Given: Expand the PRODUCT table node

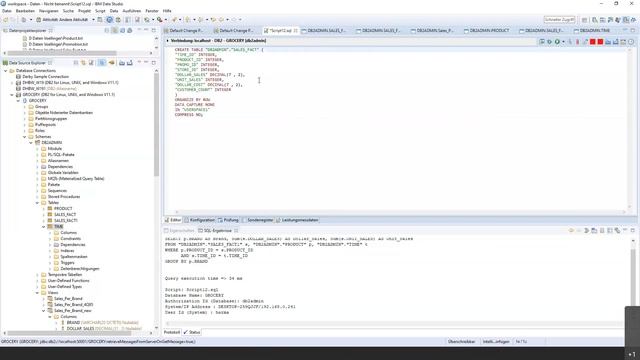Looking at the screenshot, I should [44, 209].
